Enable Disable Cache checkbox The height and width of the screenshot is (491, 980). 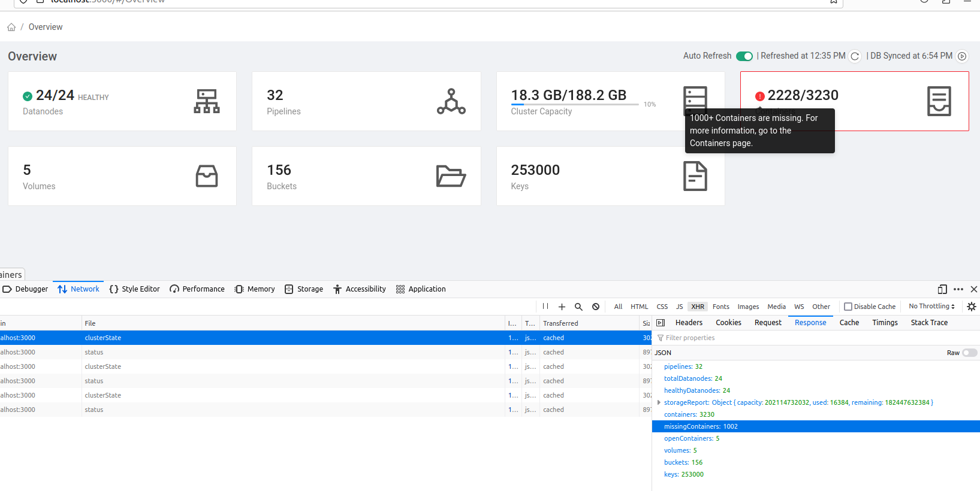(x=848, y=307)
